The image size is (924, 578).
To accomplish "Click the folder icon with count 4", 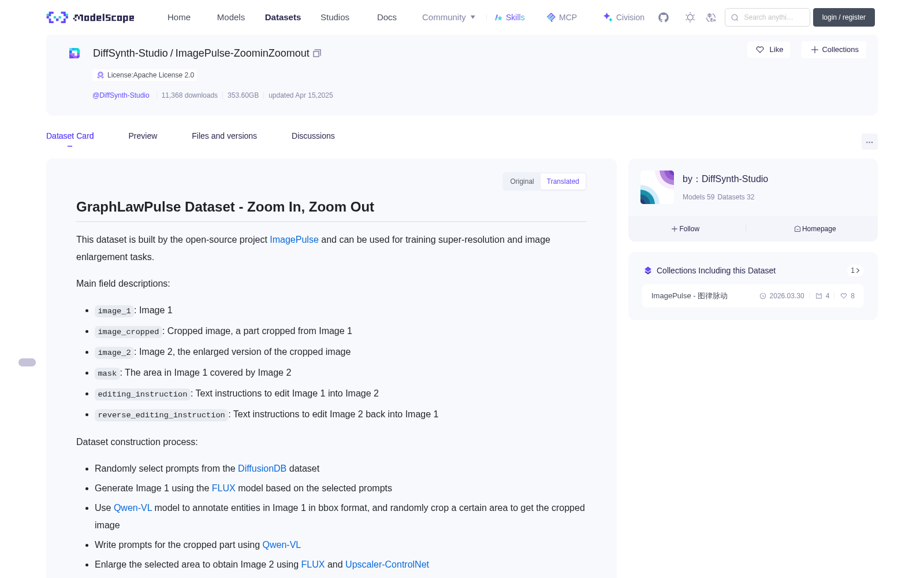I will coord(819,296).
